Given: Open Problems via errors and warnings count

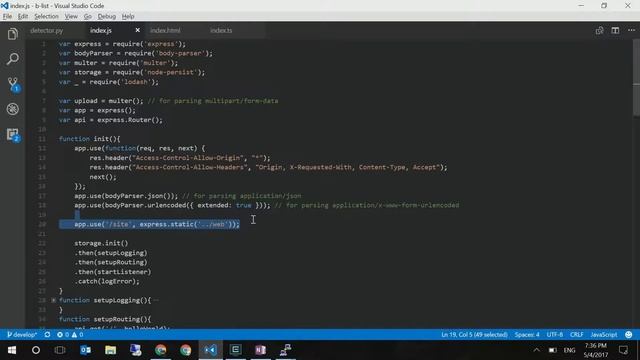Looking at the screenshot, I should point(70,335).
